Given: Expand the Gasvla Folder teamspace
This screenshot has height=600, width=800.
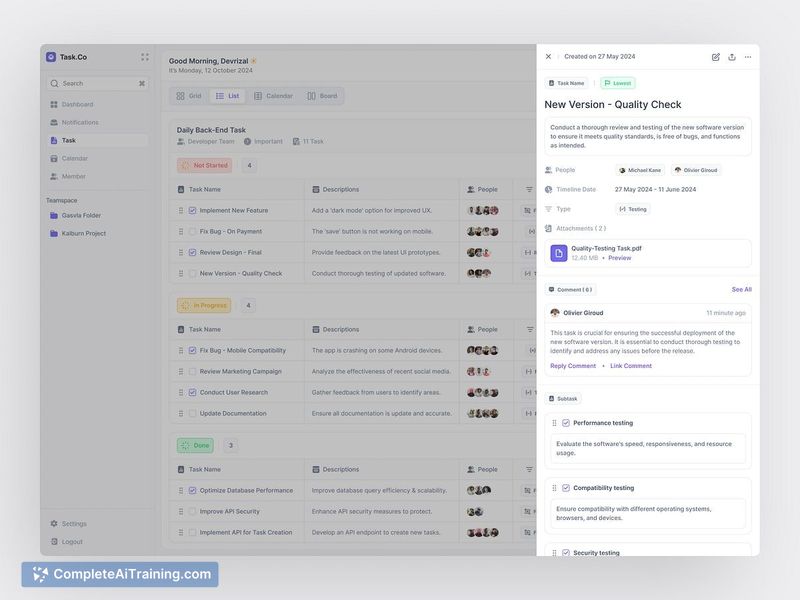Looking at the screenshot, I should 81,215.
